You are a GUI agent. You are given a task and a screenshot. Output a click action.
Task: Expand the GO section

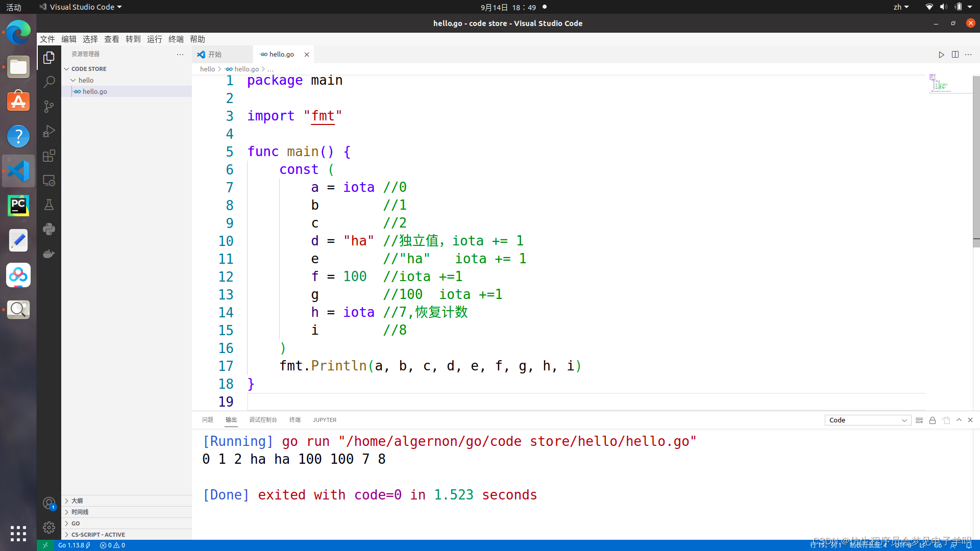coord(127,523)
